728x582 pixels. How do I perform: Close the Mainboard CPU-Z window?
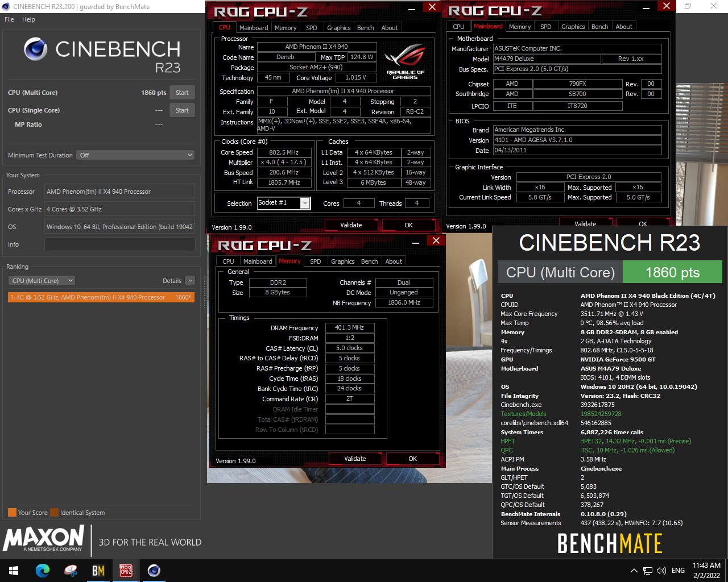pyautogui.click(x=667, y=6)
